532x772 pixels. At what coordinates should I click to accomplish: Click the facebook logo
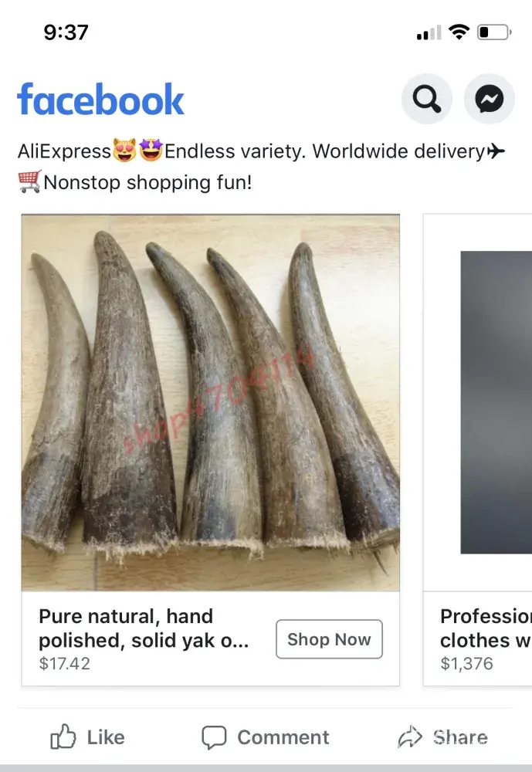[x=100, y=99]
